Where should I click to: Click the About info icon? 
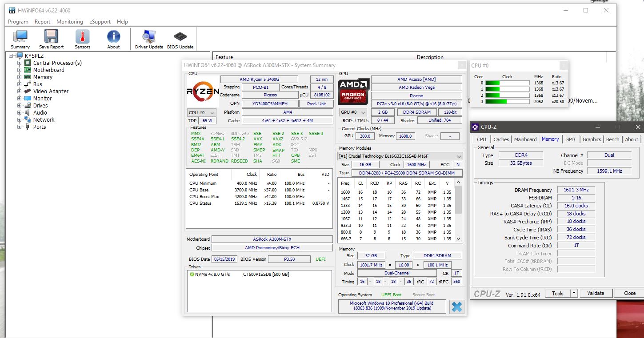click(x=113, y=39)
